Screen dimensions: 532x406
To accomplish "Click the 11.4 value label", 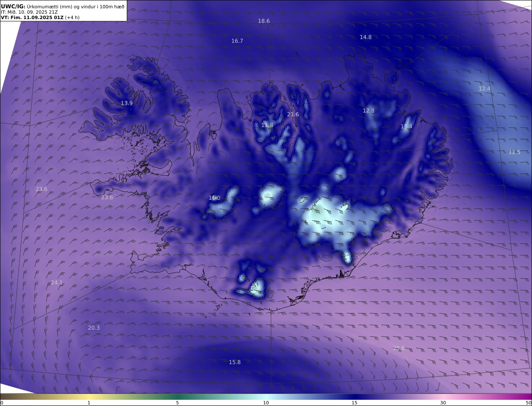I will pyautogui.click(x=406, y=127).
